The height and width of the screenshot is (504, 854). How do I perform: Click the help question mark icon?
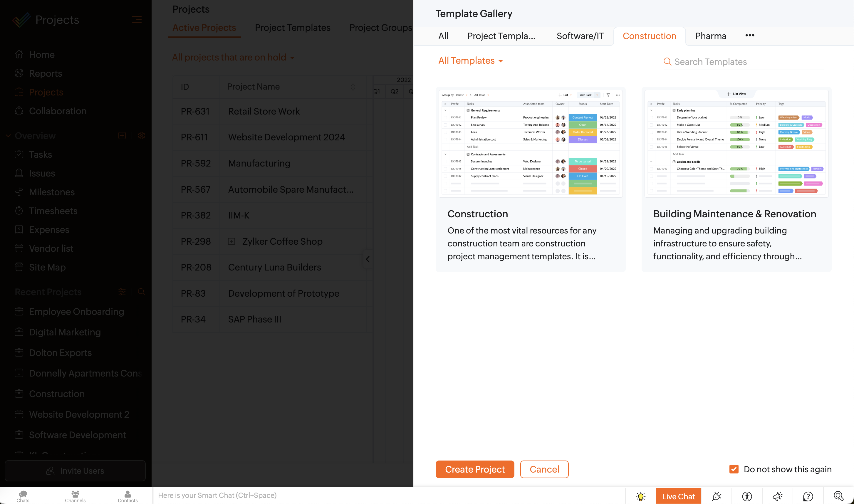(x=808, y=496)
